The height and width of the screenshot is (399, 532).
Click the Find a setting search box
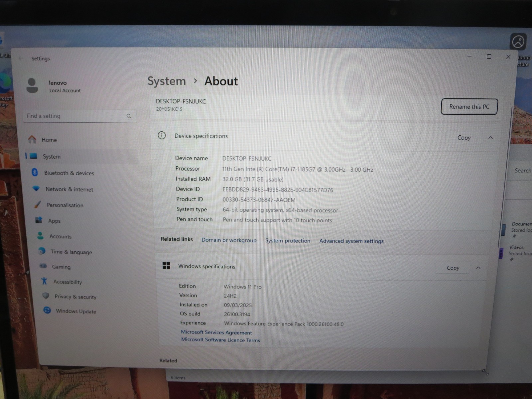pos(80,116)
